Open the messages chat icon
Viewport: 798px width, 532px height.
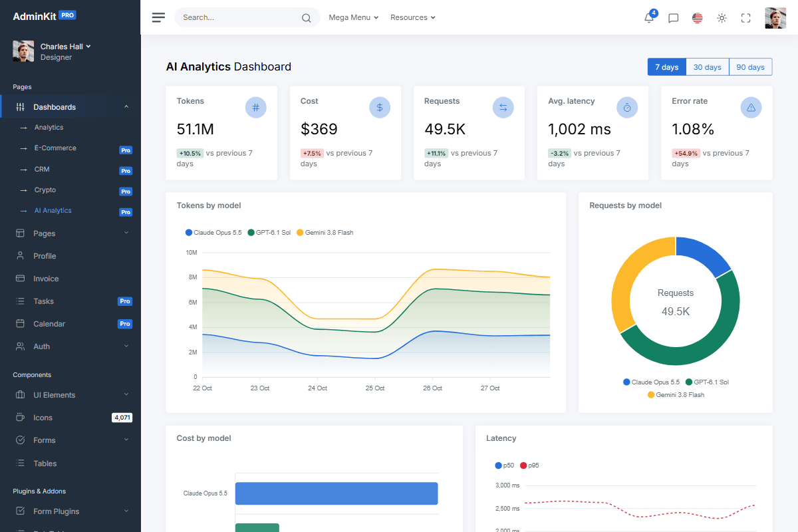tap(673, 18)
